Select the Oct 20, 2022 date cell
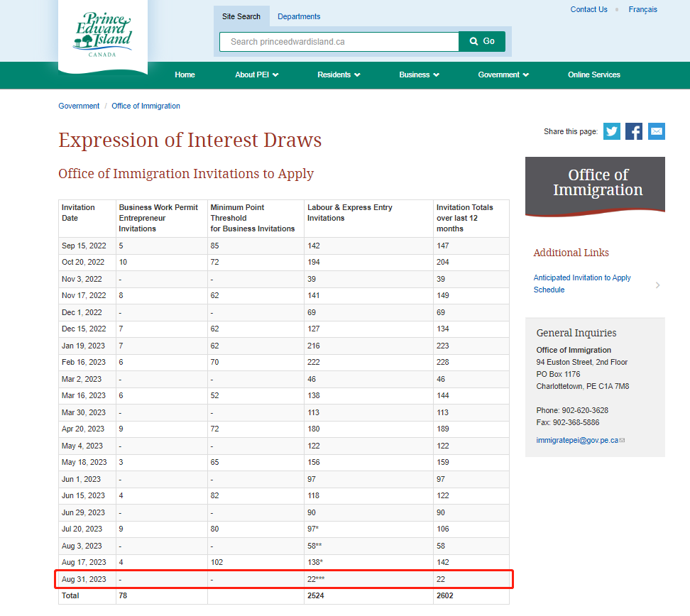The height and width of the screenshot is (616, 690). [x=87, y=263]
